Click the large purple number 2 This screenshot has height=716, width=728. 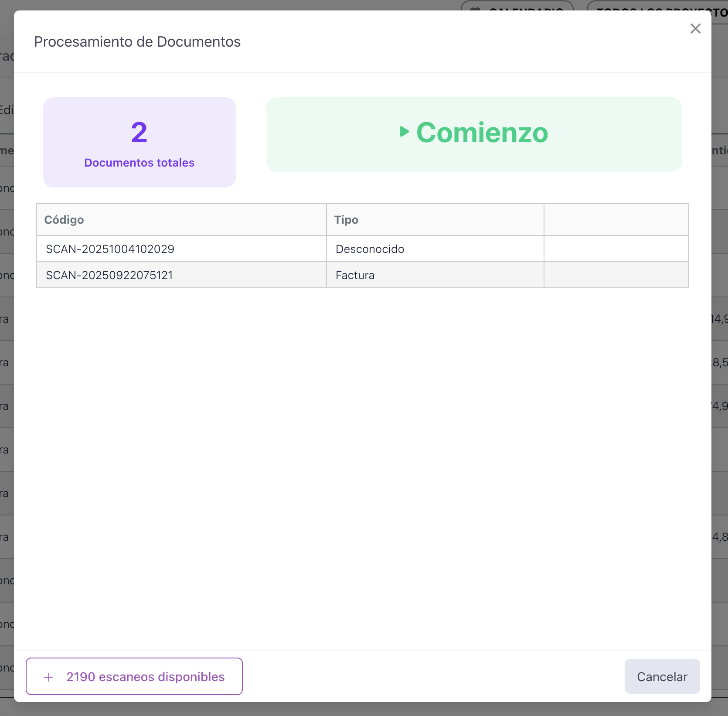(x=139, y=133)
